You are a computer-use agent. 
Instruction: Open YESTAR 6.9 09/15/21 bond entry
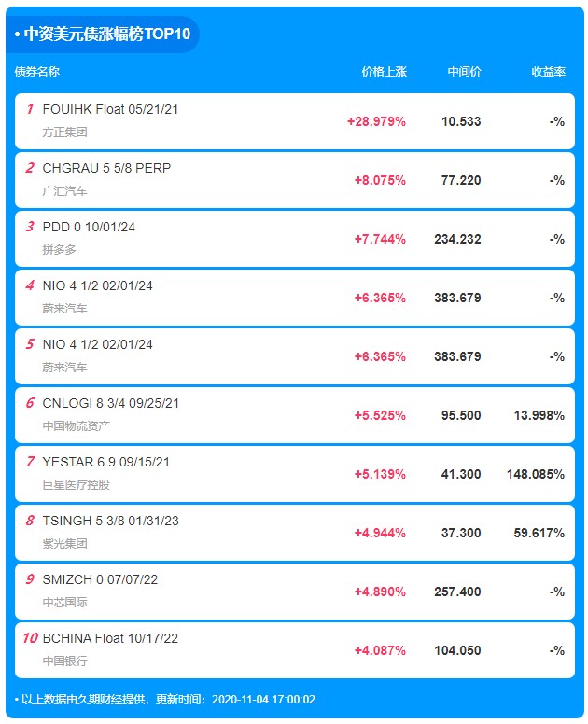[295, 474]
